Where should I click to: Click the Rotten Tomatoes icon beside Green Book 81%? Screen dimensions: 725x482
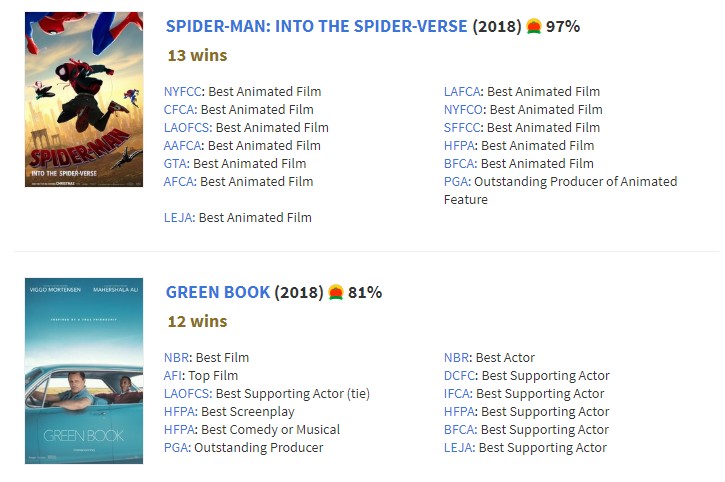pyautogui.click(x=336, y=293)
